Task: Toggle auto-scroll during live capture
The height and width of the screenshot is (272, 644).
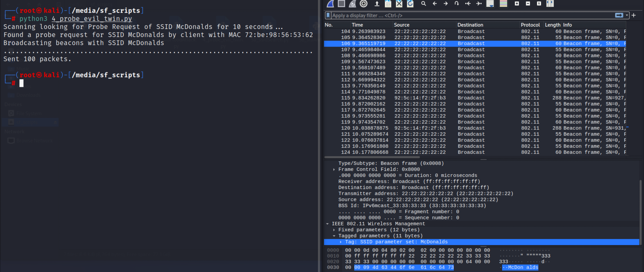Action: click(490, 4)
